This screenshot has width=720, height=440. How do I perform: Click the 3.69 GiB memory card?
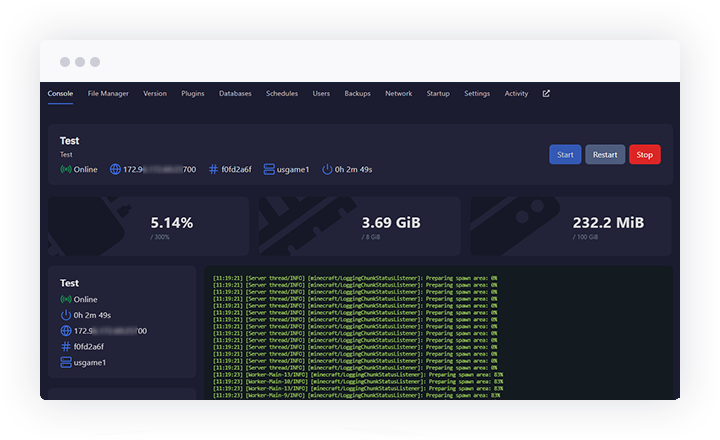pyautogui.click(x=360, y=226)
